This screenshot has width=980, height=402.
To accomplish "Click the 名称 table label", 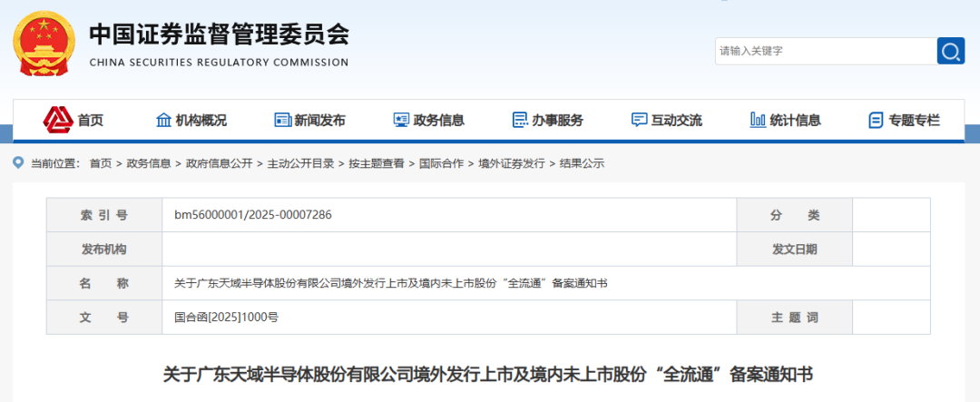I will point(103,284).
